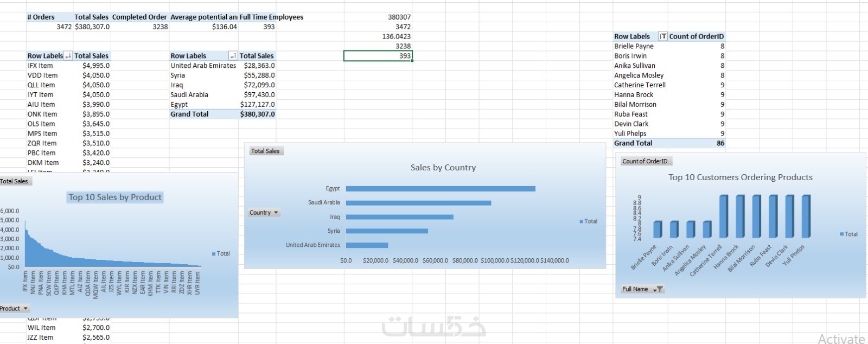Screen dimensions: 868x344
Task: Click Total Sales button on product chart
Action: tap(15, 181)
